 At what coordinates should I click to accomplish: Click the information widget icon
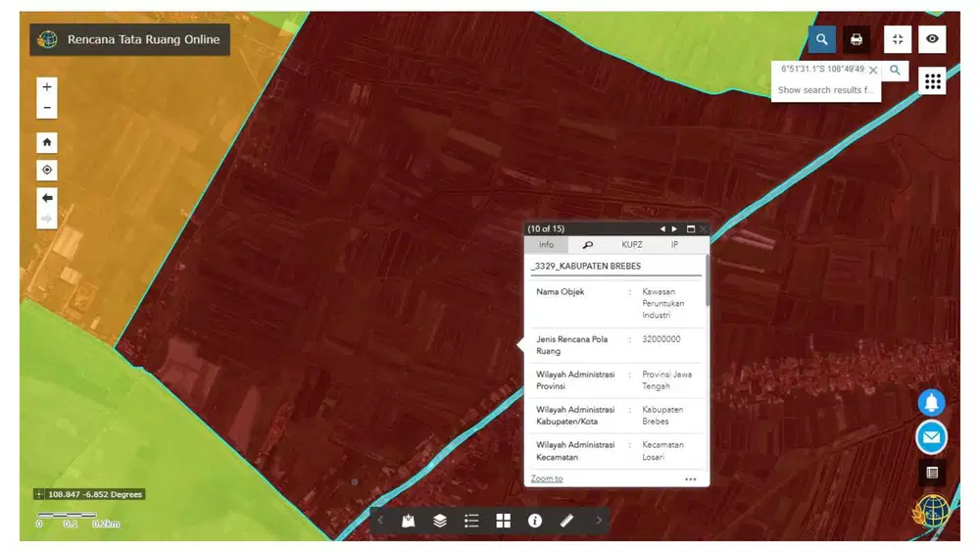point(535,521)
